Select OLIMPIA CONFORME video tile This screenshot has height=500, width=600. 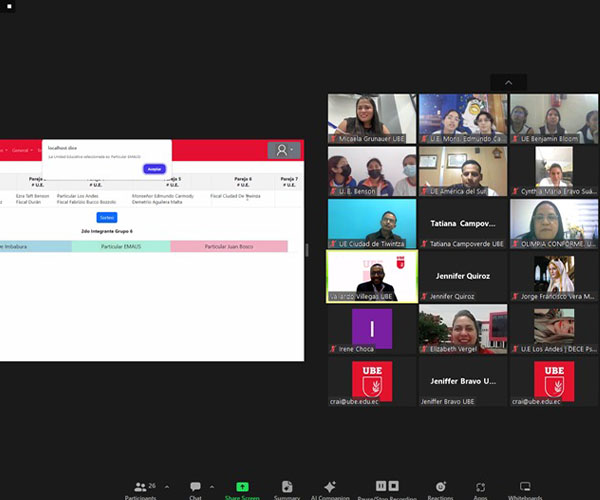(x=554, y=223)
